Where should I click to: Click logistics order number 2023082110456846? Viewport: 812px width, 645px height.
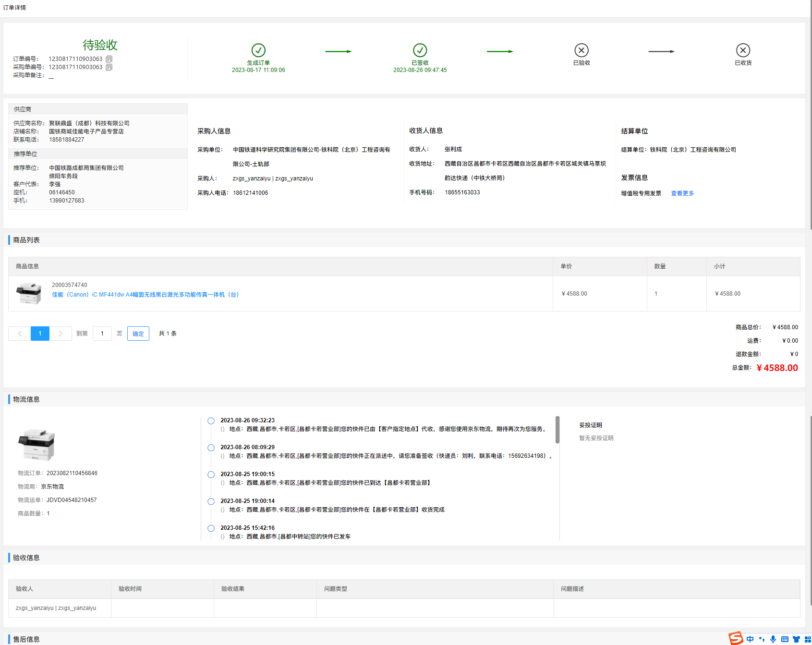click(72, 473)
